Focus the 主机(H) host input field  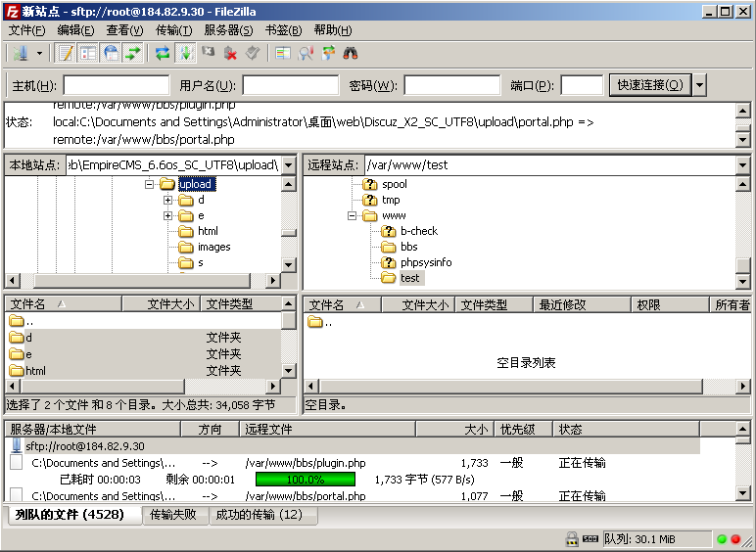[x=117, y=86]
